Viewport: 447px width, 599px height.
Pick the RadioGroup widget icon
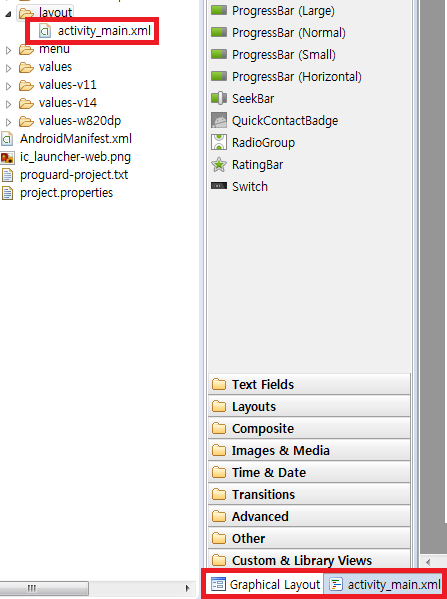coord(219,142)
